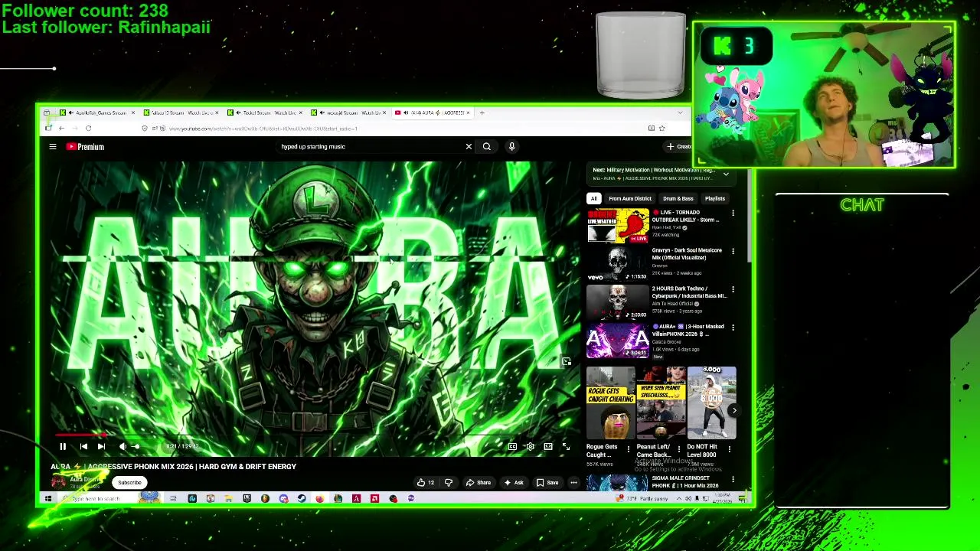The height and width of the screenshot is (551, 980).
Task: Open options for Gravryn Metalcore video
Action: coord(733,252)
